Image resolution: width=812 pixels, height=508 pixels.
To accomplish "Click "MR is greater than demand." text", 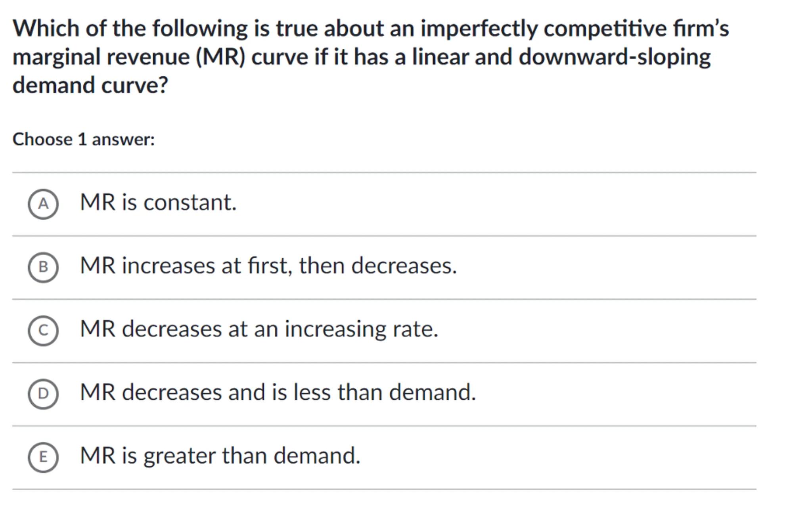I will coord(220,456).
